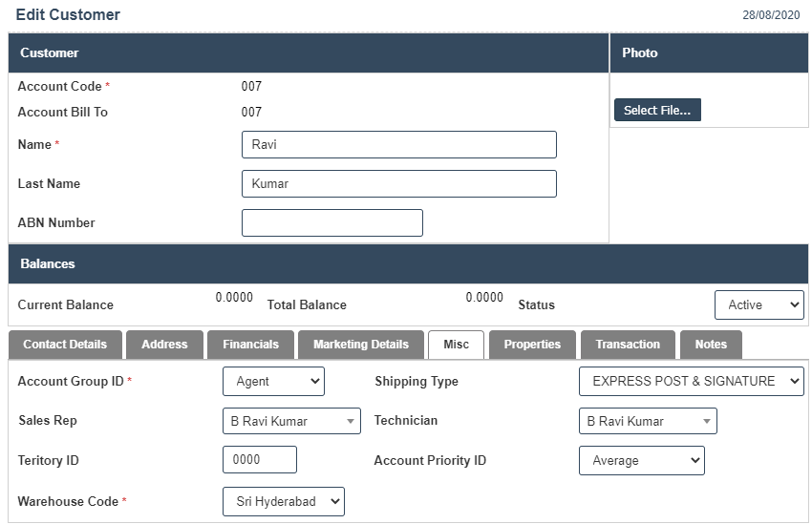The image size is (812, 524).
Task: Go to the Financials tab
Action: coord(250,345)
